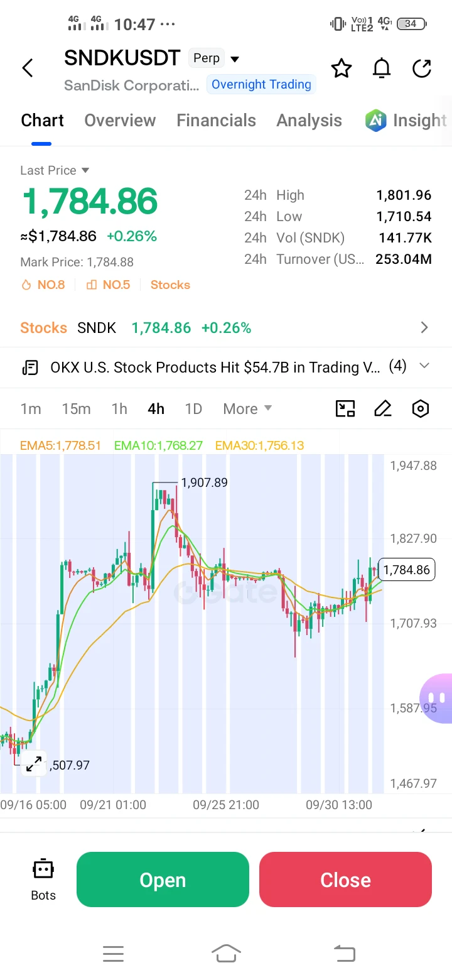Open the Stocks SNDK price row

pos(226,328)
